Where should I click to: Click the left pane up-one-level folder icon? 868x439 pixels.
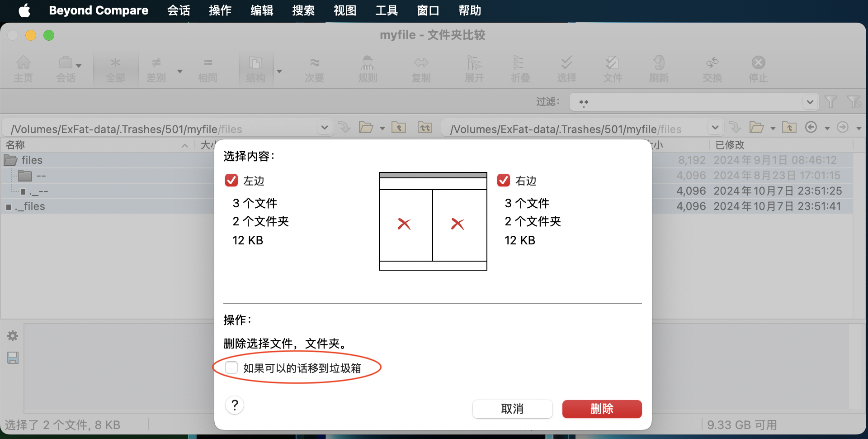(399, 127)
